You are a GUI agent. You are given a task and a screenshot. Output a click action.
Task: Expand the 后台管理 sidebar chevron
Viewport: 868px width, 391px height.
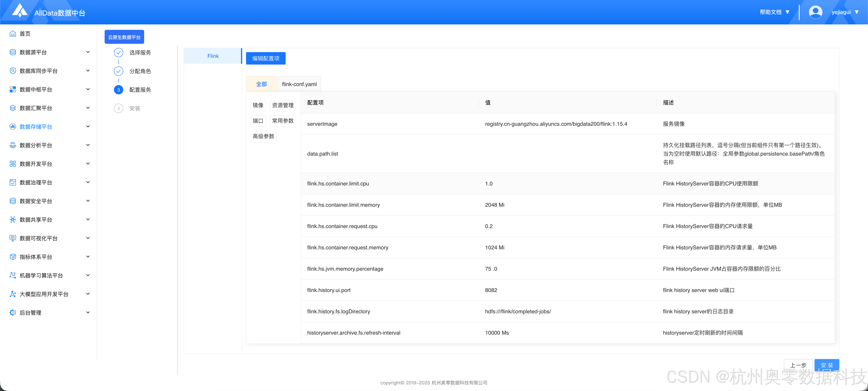pyautogui.click(x=88, y=313)
